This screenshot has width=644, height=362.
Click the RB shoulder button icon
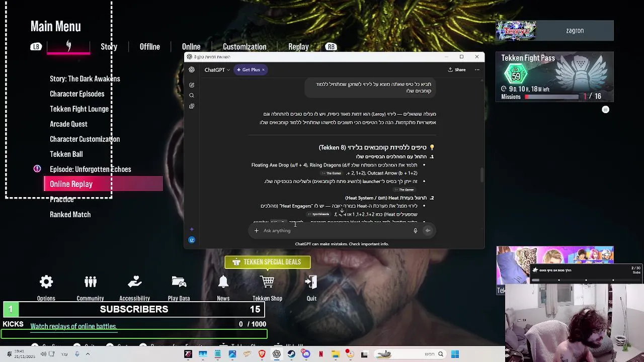tap(331, 47)
